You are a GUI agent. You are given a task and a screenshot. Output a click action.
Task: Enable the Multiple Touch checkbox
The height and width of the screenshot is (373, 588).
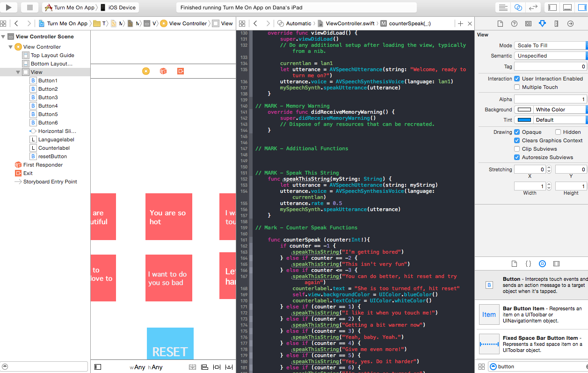pos(517,87)
